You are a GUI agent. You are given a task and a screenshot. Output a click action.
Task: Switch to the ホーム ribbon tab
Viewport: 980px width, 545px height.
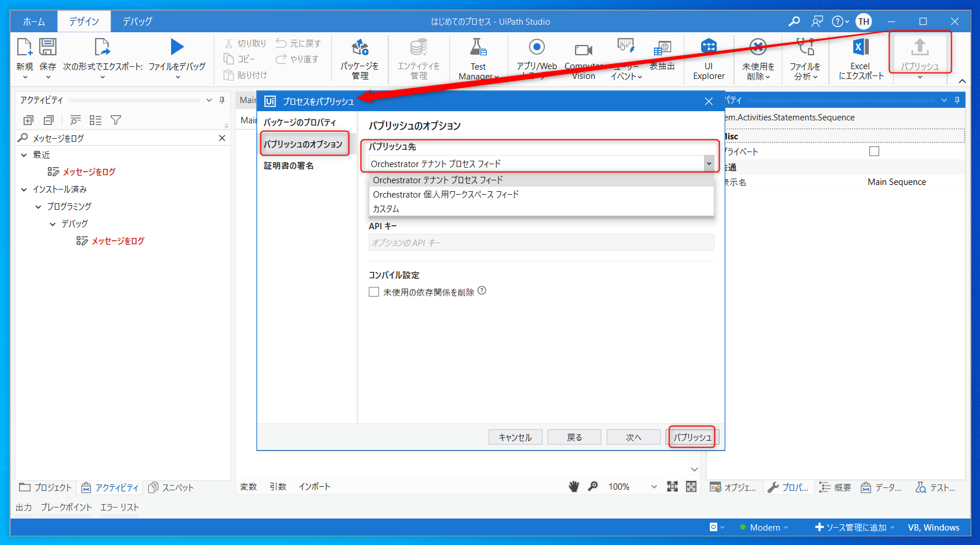34,21
